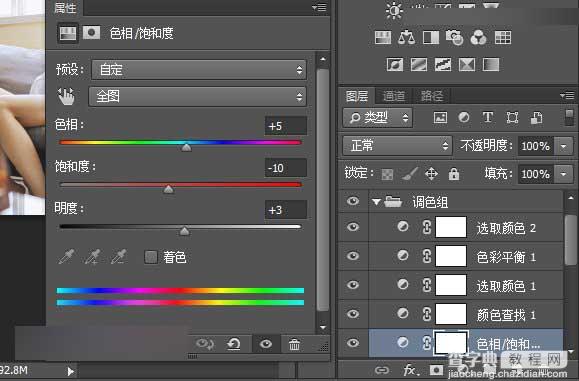
Task: Select the on-image targeted adjustment hand tool
Action: pyautogui.click(x=66, y=96)
